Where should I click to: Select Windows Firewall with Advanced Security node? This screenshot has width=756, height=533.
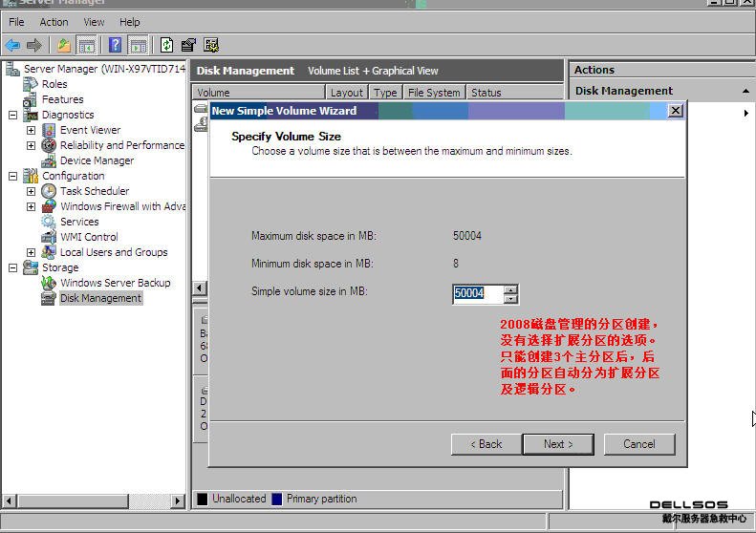(x=123, y=206)
